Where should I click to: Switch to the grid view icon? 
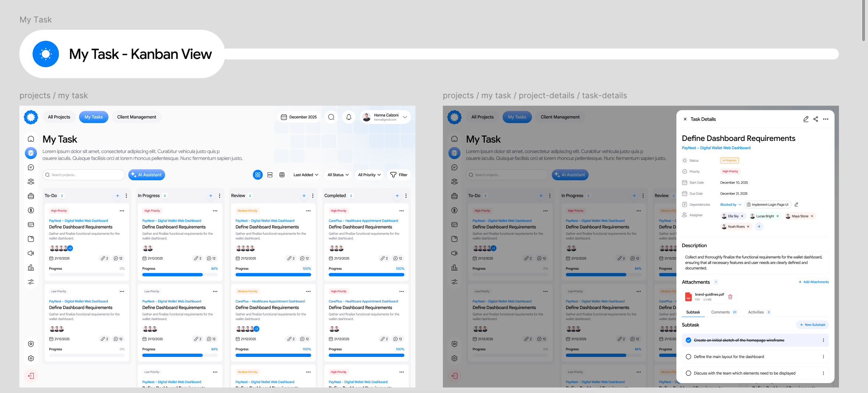[x=257, y=175]
